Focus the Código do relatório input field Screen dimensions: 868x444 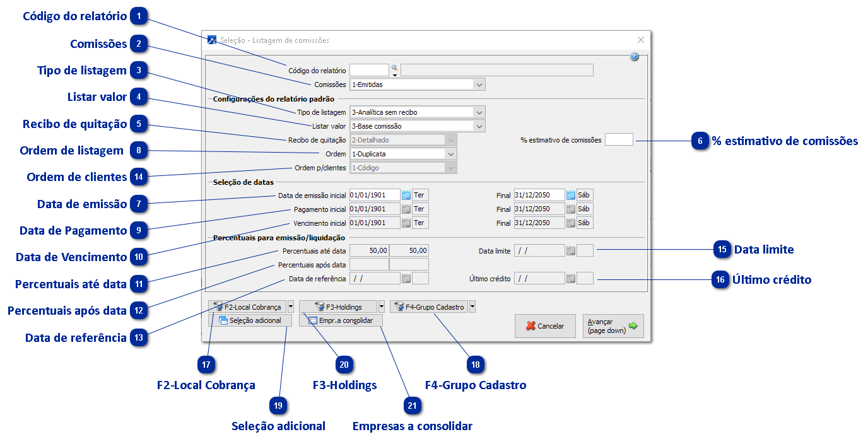click(x=370, y=70)
